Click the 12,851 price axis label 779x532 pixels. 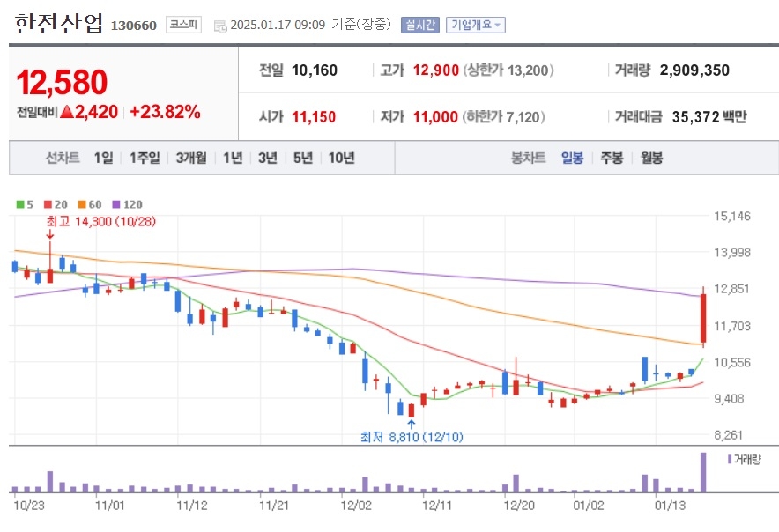pyautogui.click(x=731, y=289)
